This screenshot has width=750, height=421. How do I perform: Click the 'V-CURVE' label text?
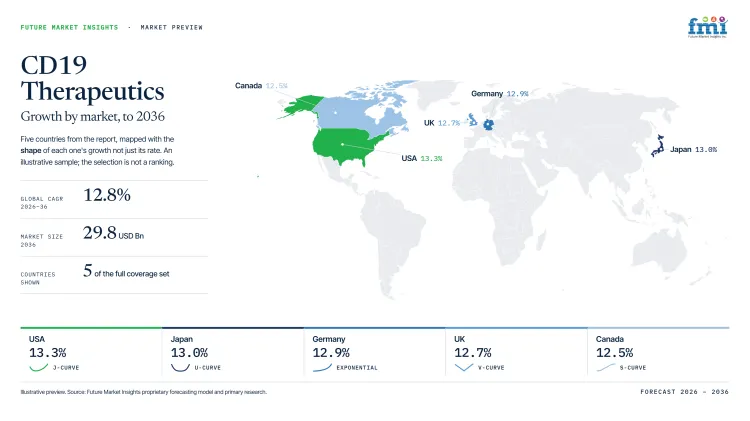[491, 368]
